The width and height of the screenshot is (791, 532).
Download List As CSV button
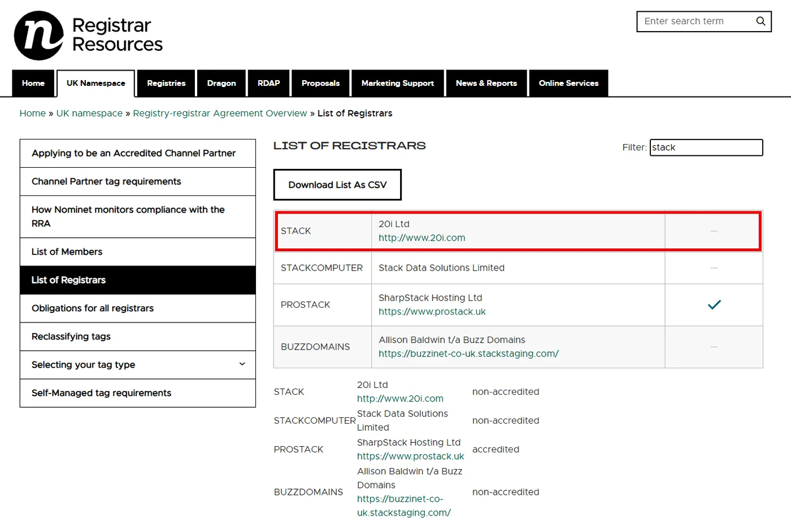(x=337, y=185)
